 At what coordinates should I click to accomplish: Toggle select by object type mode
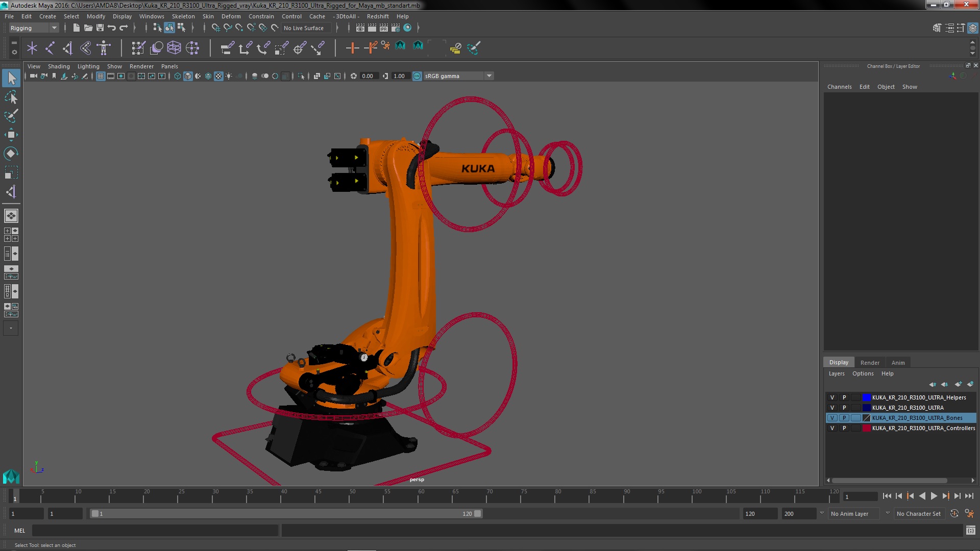tap(169, 28)
